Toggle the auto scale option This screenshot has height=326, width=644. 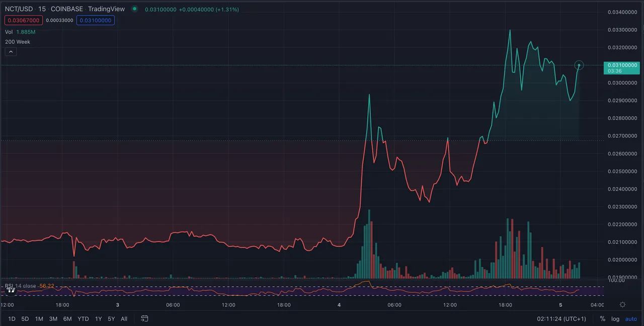pos(631,318)
